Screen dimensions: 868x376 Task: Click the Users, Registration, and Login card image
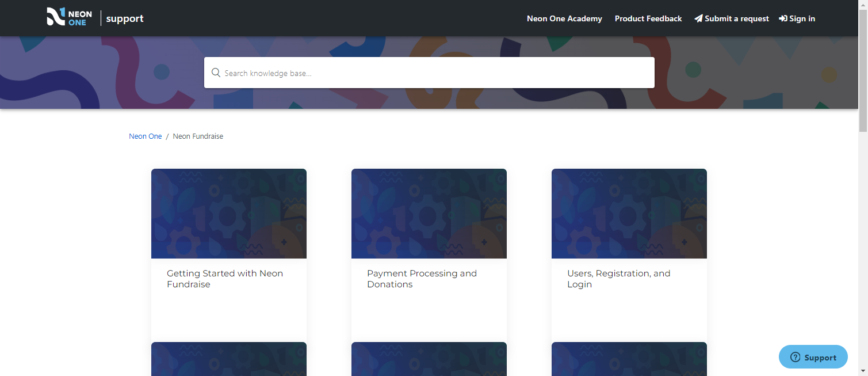point(629,214)
